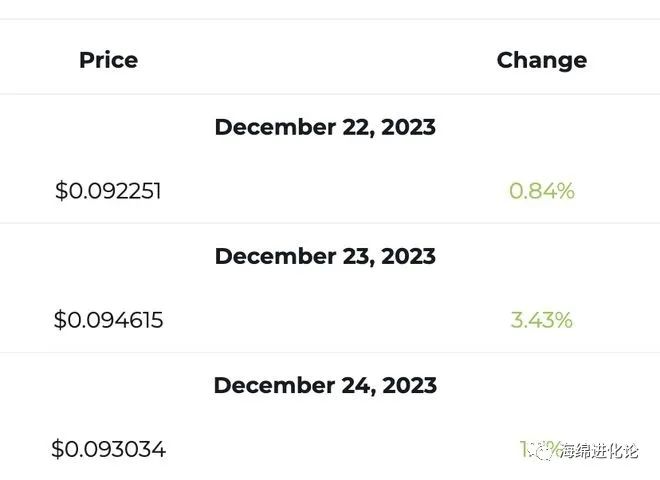
Task: Click the Price column header
Action: pyautogui.click(x=108, y=60)
